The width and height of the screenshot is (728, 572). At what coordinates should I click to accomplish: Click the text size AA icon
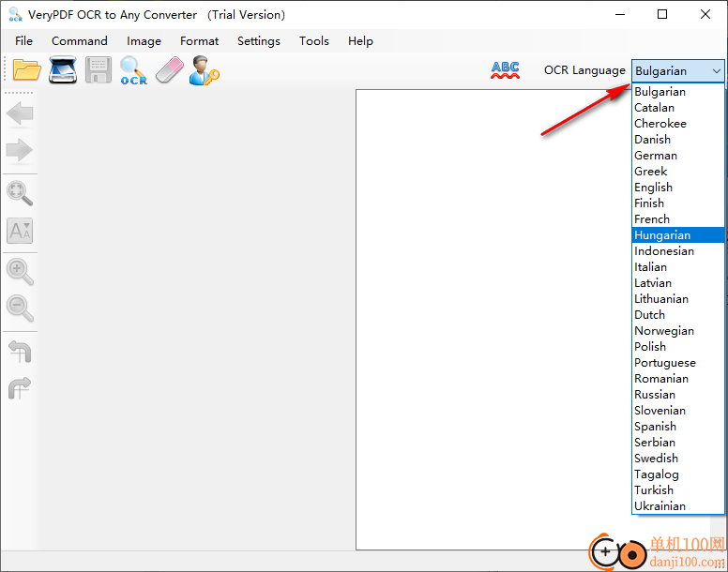(20, 231)
